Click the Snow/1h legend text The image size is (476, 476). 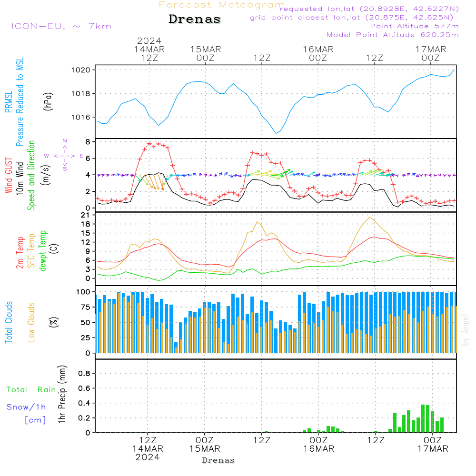[x=26, y=407]
